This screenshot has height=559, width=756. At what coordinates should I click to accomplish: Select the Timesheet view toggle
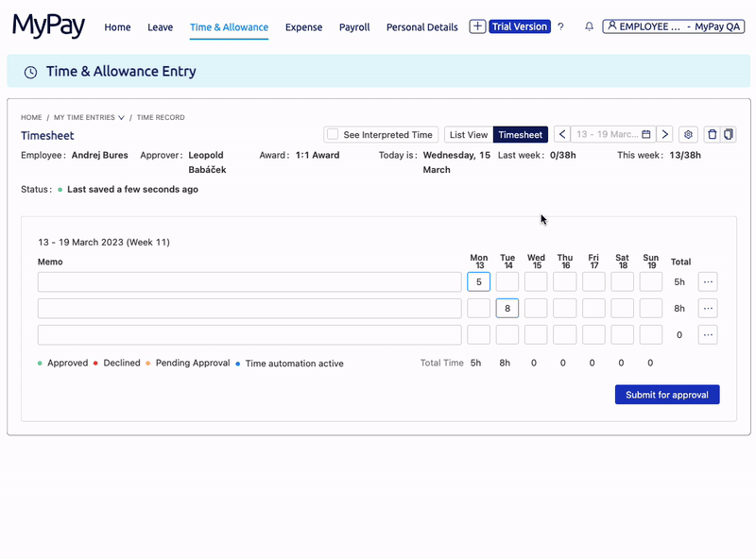pyautogui.click(x=521, y=134)
